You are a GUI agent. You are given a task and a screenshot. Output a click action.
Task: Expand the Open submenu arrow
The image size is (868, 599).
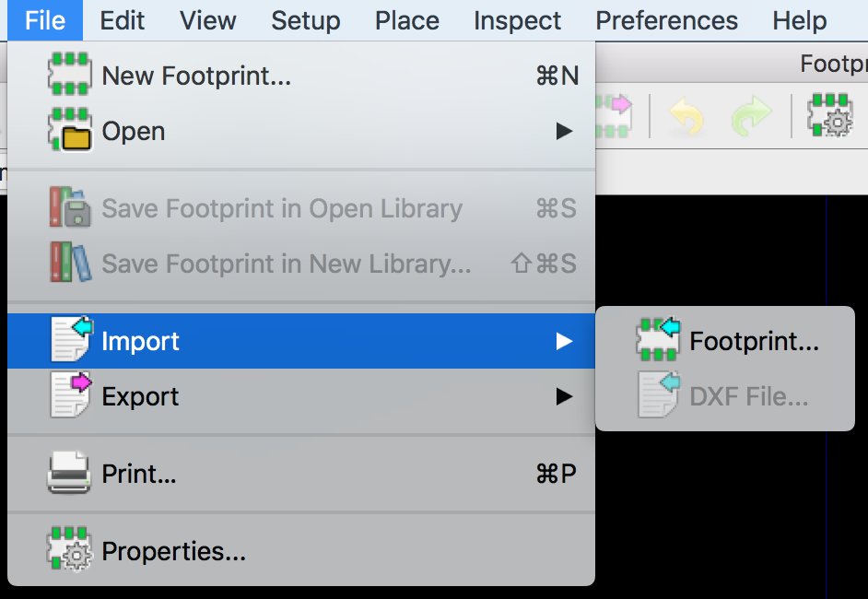coord(564,132)
